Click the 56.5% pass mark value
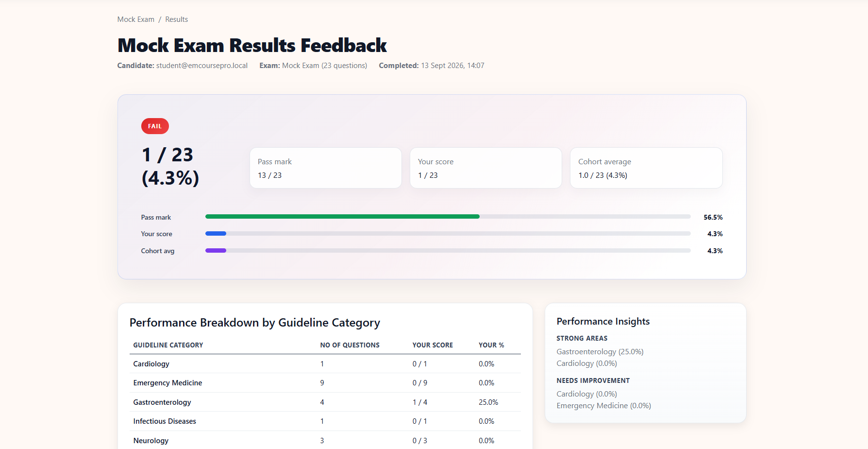 point(713,217)
